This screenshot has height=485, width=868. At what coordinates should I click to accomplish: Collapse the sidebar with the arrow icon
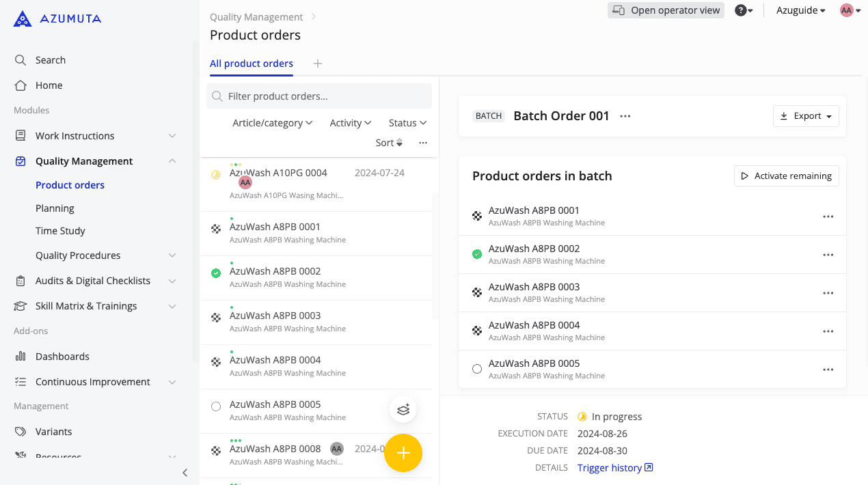(x=185, y=473)
